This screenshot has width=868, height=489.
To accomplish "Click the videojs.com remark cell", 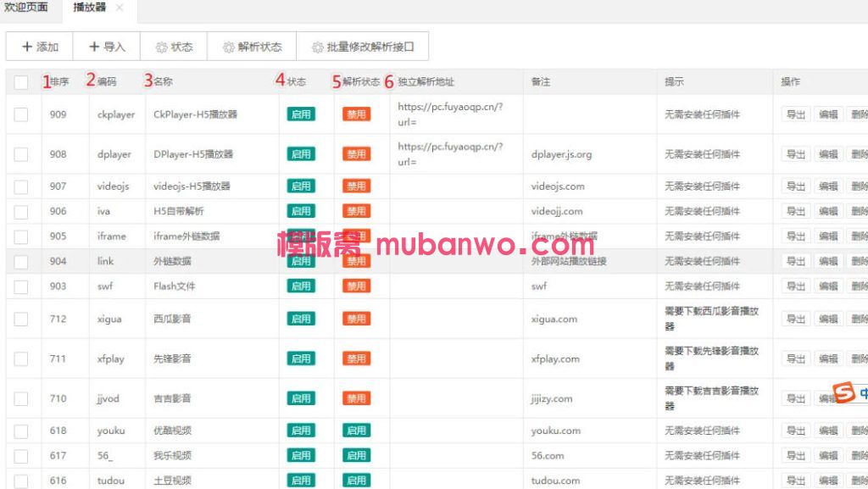I will coord(558,186).
